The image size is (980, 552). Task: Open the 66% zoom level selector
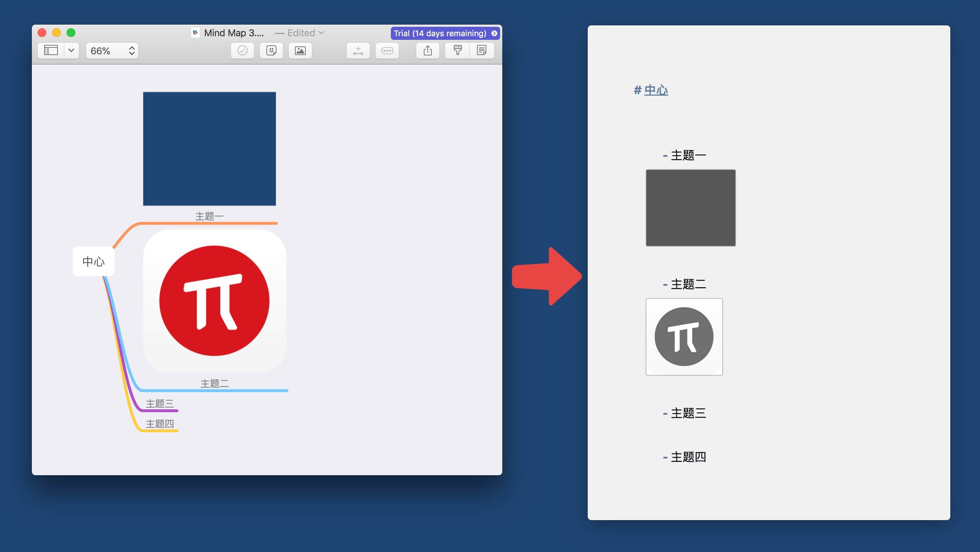pos(112,51)
